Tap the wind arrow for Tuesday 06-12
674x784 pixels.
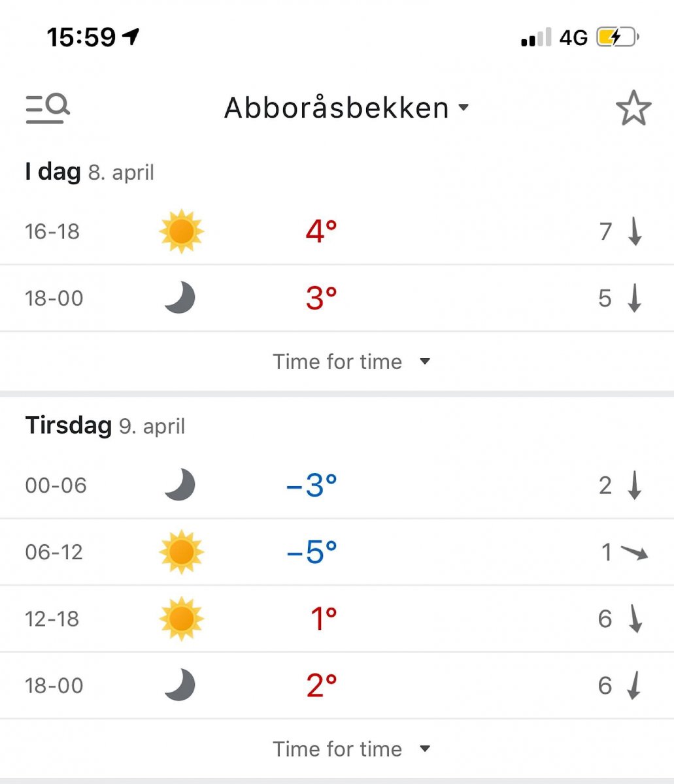coord(633,553)
